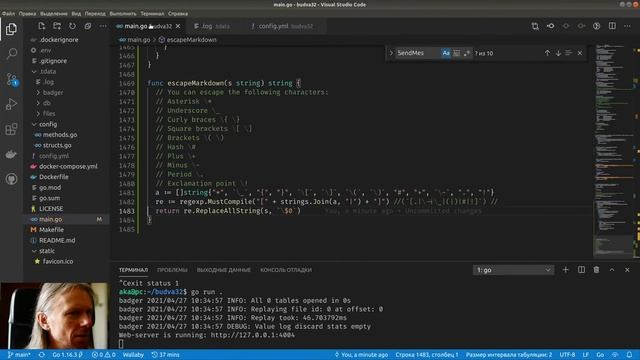Viewport: 640px width, 360px height.
Task: Split the terminal panel
Action: click(581, 270)
